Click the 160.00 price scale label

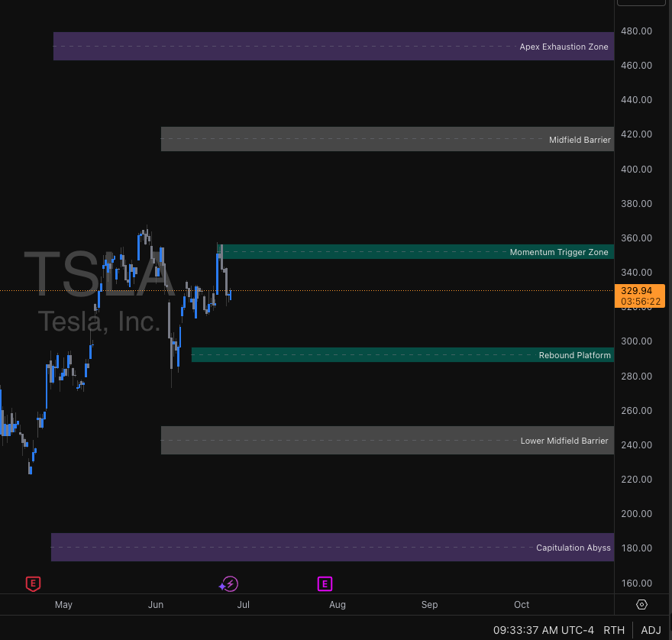(636, 583)
